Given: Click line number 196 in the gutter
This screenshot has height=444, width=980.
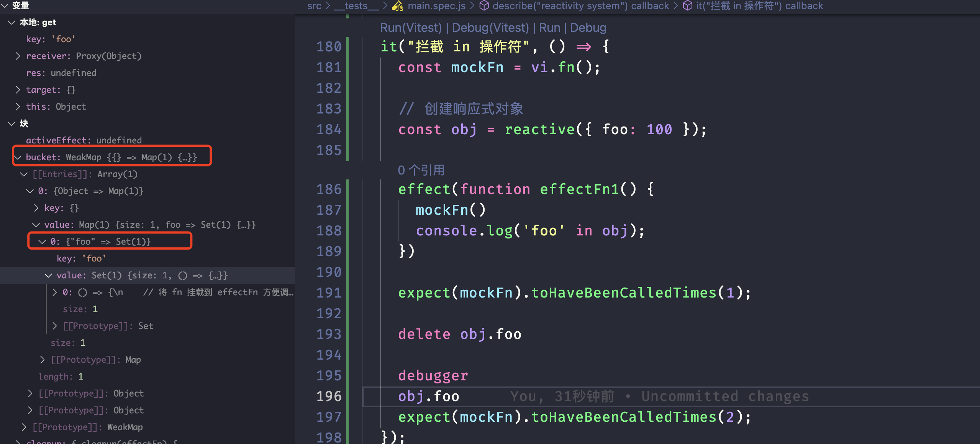Looking at the screenshot, I should coord(328,396).
